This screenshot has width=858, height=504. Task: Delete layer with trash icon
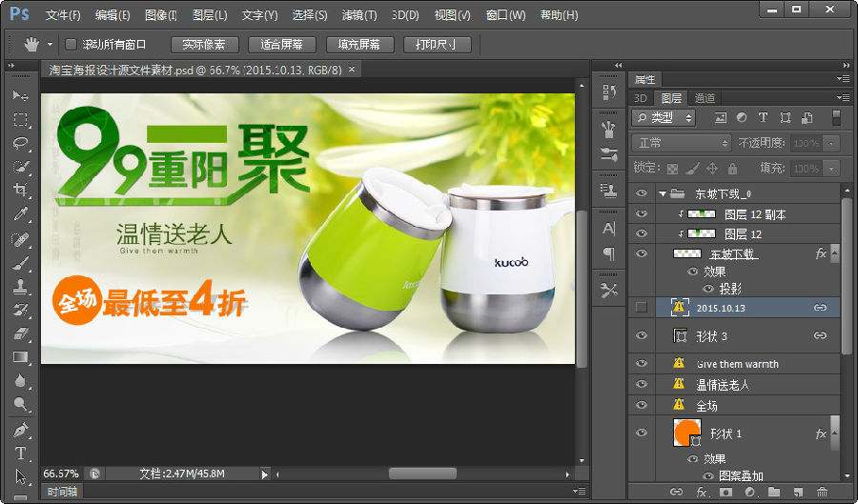822,492
